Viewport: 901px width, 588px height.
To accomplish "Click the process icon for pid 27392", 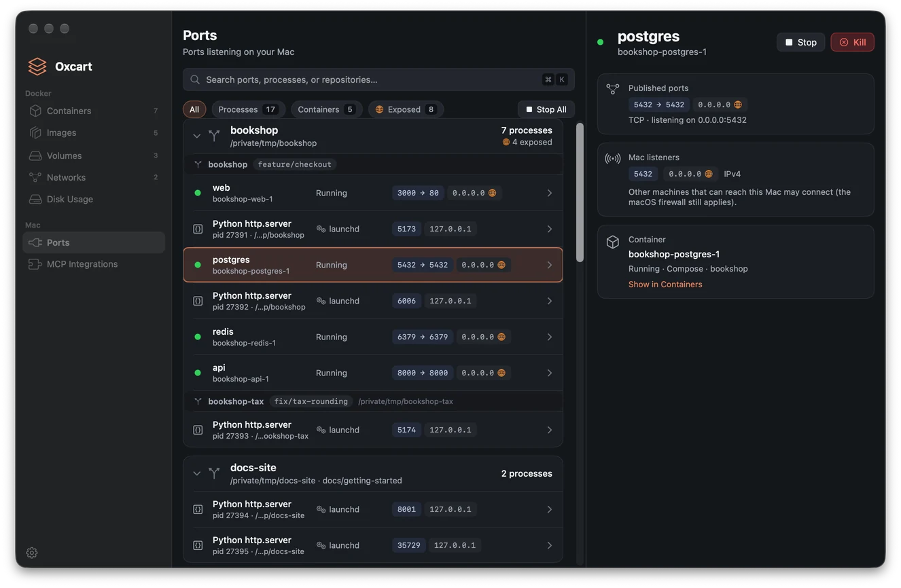I will point(198,301).
